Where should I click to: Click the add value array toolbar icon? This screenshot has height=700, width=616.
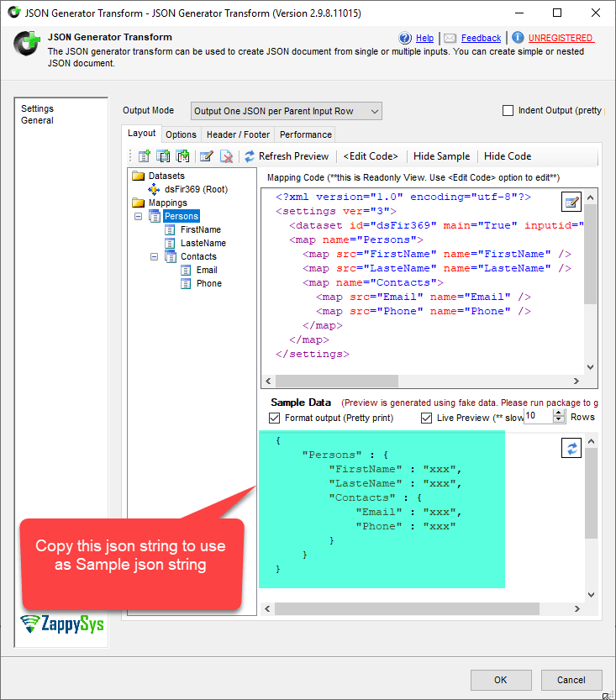(182, 156)
